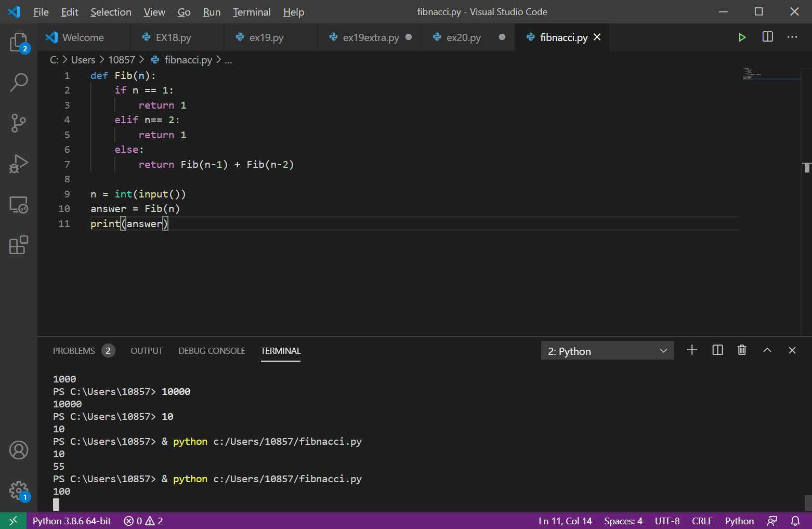Click the remote window status bar icon
Viewport: 812px width, 529px height.
click(x=13, y=521)
